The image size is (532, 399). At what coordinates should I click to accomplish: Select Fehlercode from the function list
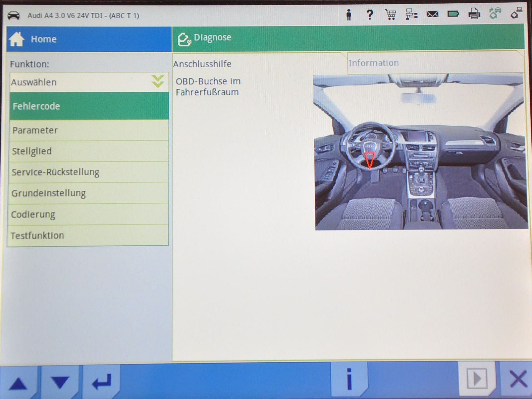click(89, 106)
